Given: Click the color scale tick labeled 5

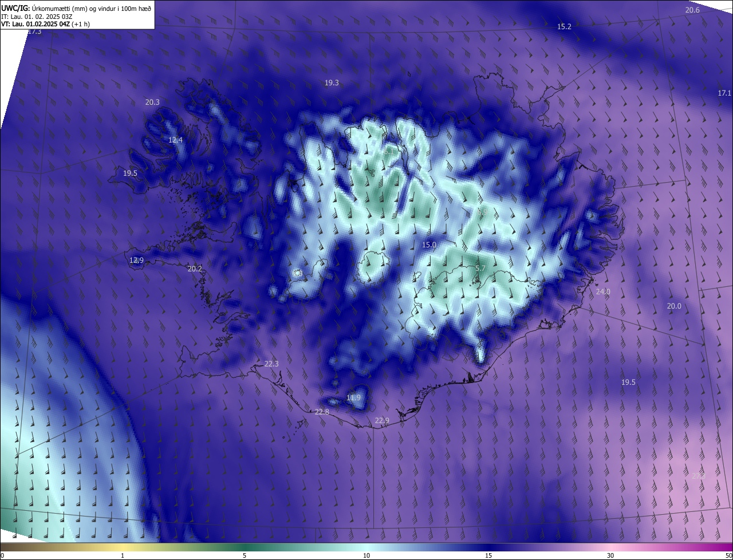Looking at the screenshot, I should [x=245, y=556].
